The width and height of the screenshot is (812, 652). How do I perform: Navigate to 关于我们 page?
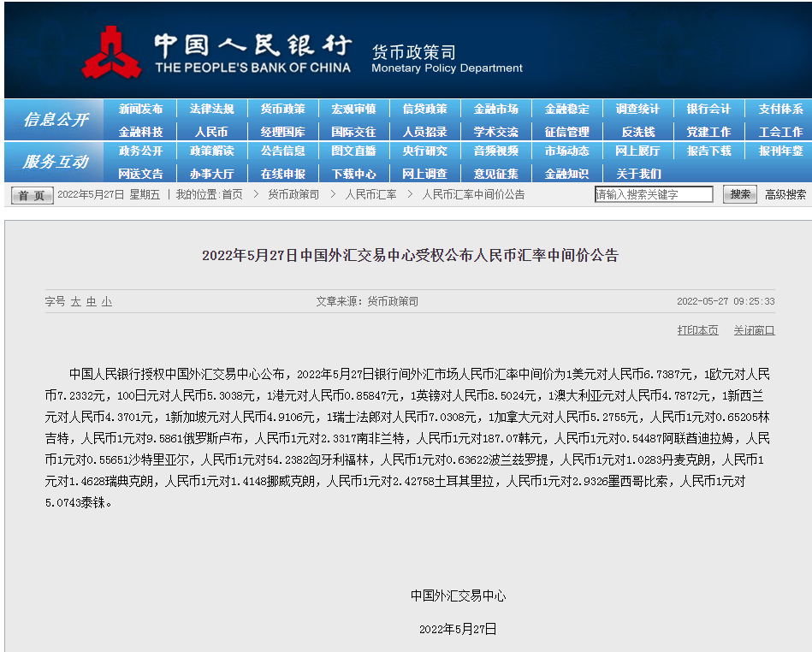638,174
